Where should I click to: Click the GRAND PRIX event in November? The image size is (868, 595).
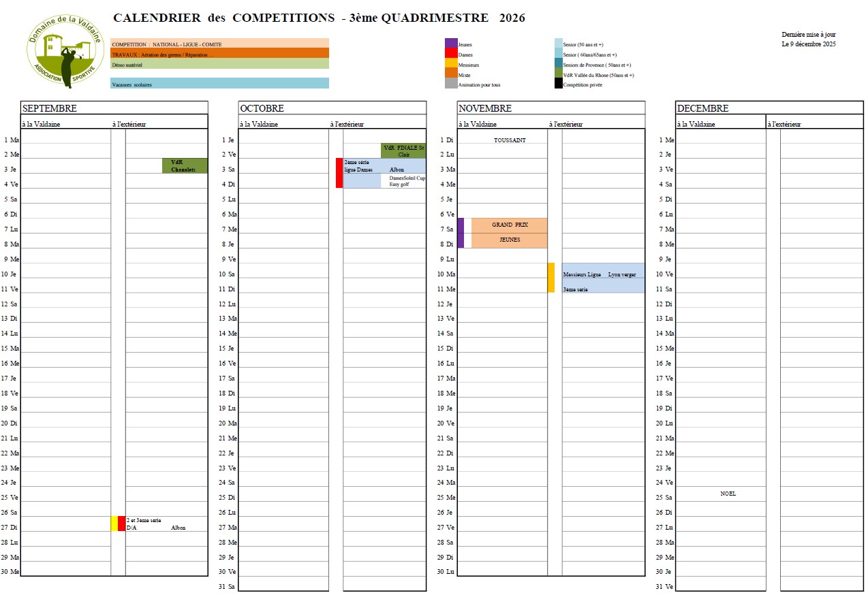(x=510, y=225)
